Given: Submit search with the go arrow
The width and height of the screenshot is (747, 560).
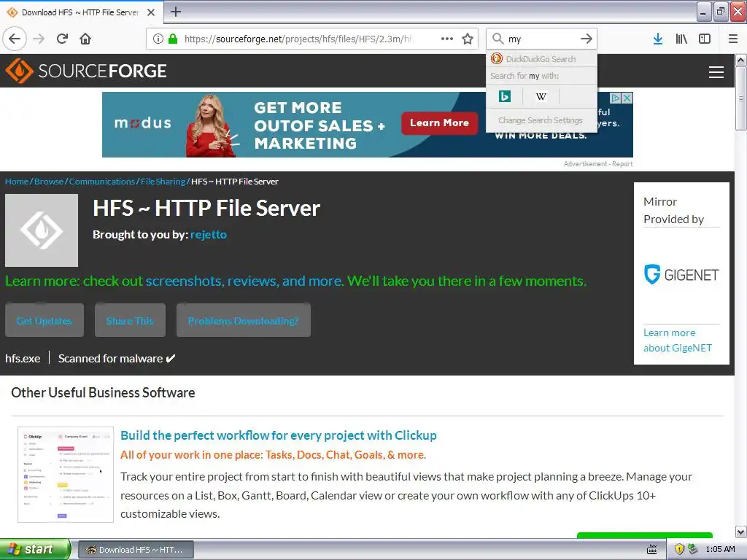Looking at the screenshot, I should tap(587, 39).
